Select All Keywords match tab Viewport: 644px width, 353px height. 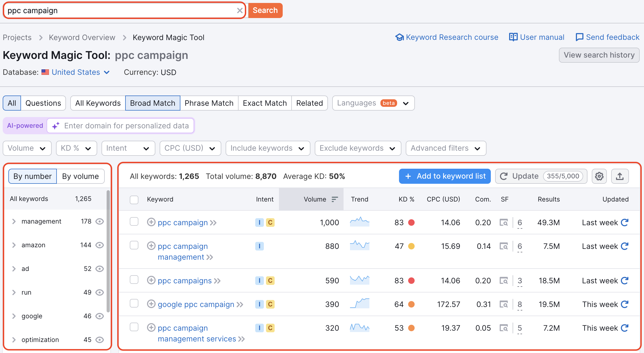(x=98, y=103)
